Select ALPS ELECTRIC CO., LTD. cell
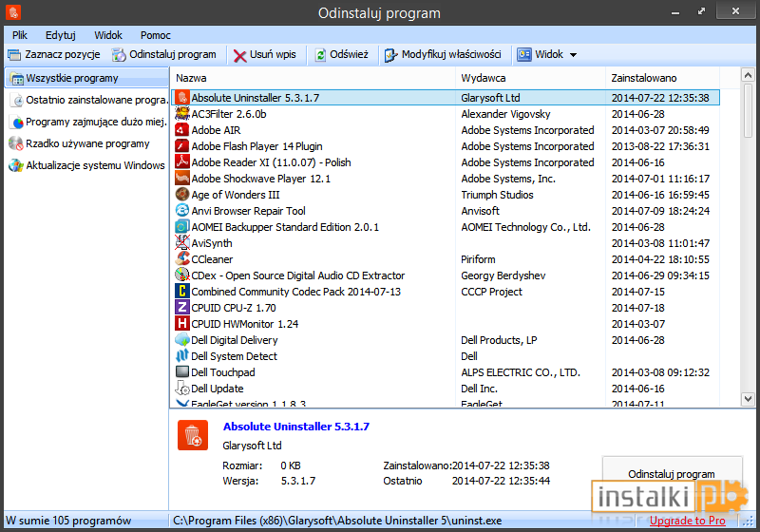Viewport: 760px width, 532px height. (x=521, y=372)
